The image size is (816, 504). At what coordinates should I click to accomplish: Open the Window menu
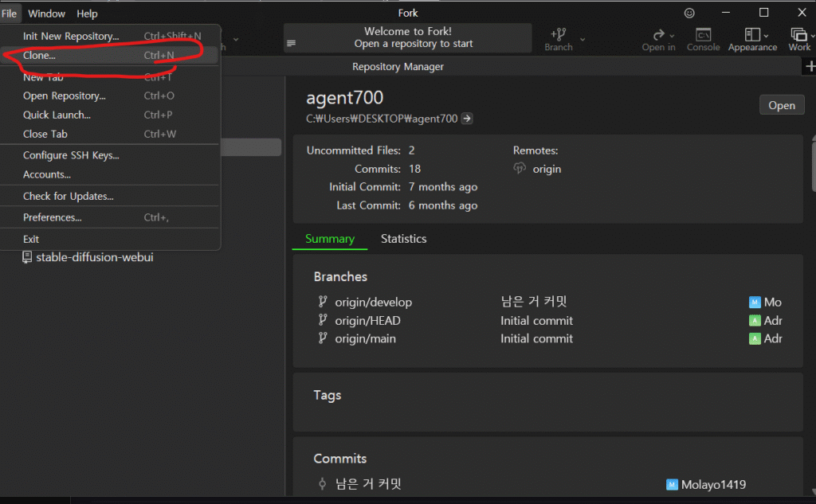click(x=47, y=14)
